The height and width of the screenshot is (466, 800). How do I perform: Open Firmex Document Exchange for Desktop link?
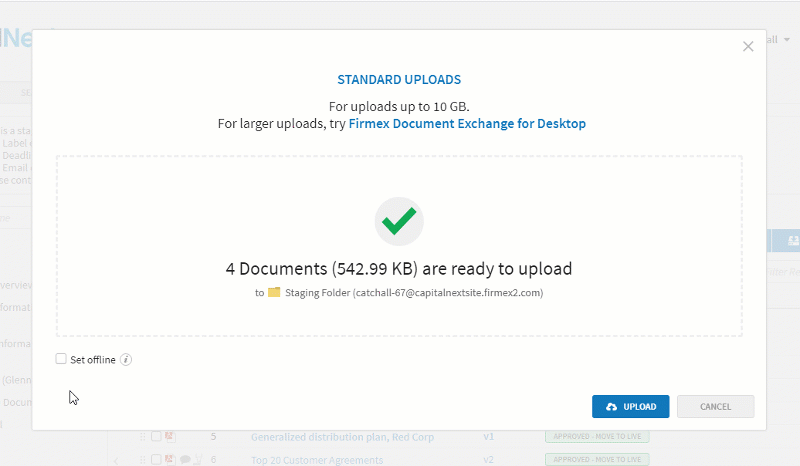pos(467,124)
